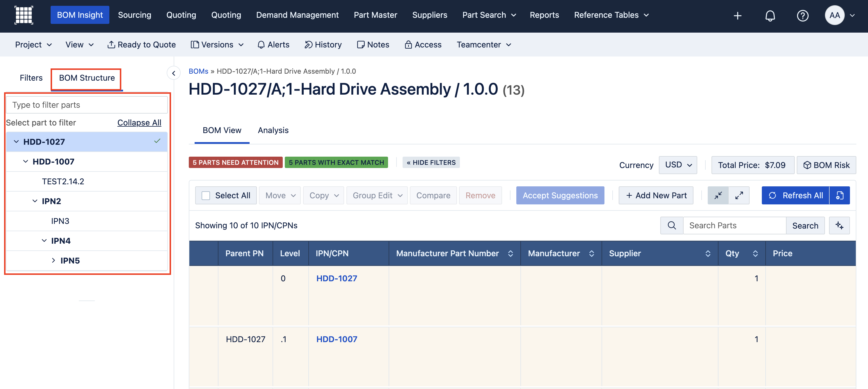This screenshot has width=868, height=389.
Task: Click the plus icon in top bar
Action: (x=737, y=15)
